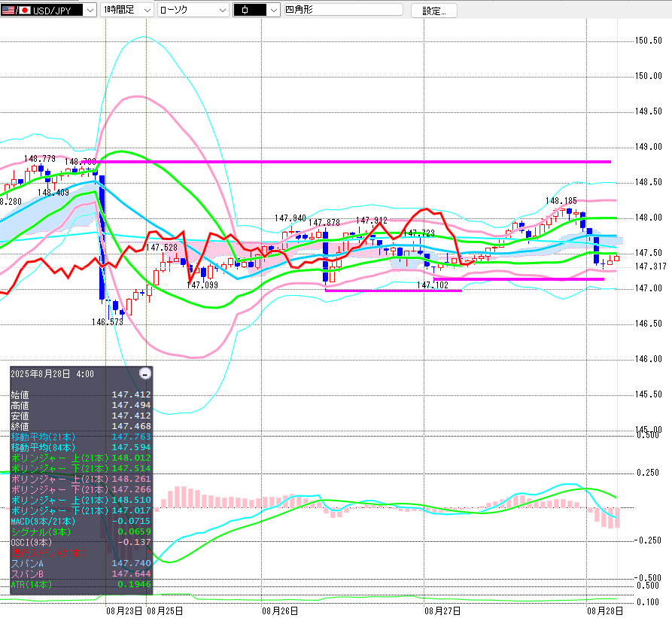
Task: Select the シグナル(9本) row
Action: coord(81,532)
